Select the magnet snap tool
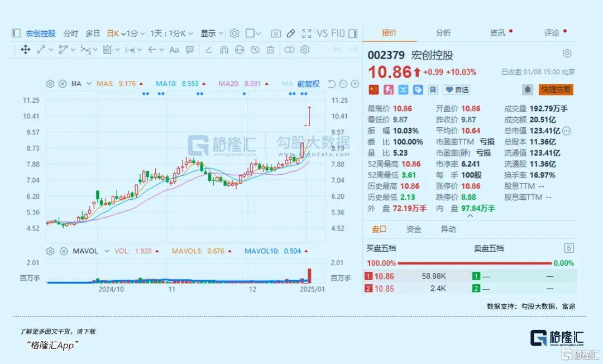Viewport: 603px width, 364px height. (224, 50)
